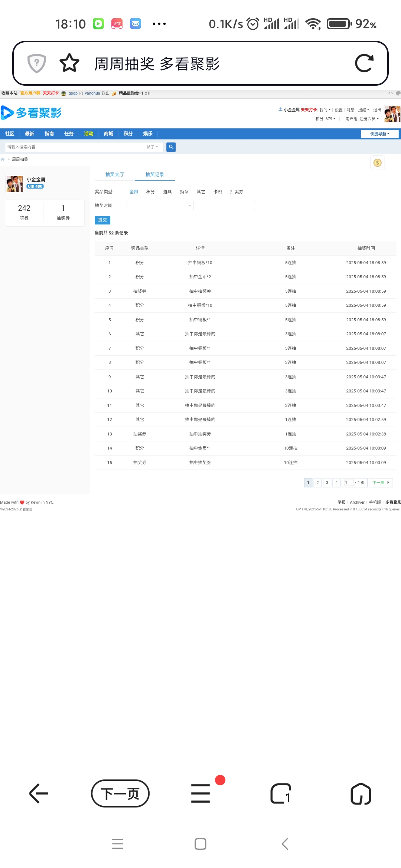The height and width of the screenshot is (868, 401).
Task: Open user avatar in top right
Action: (x=392, y=114)
